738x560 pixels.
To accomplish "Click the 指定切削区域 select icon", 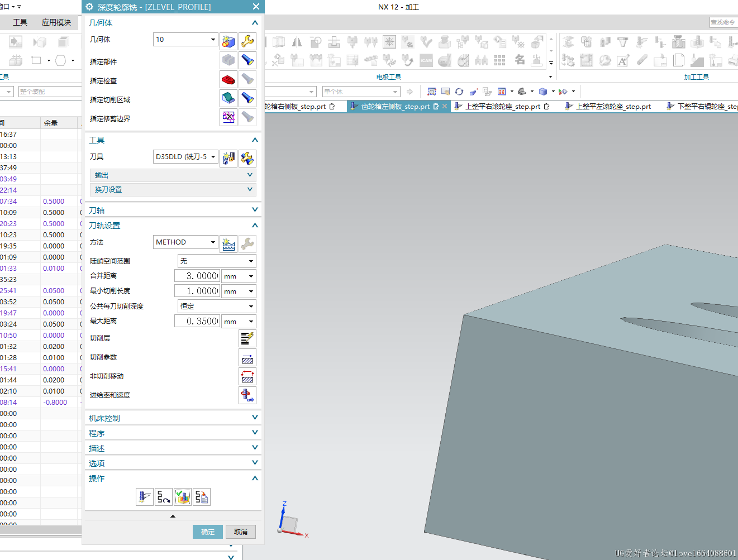I will click(228, 98).
